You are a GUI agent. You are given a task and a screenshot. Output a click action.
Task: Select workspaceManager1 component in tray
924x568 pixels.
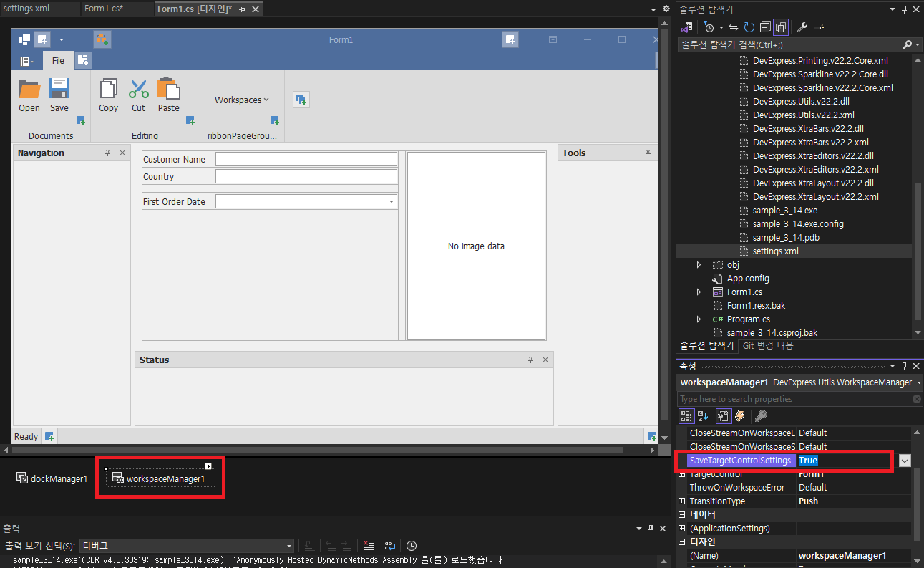(x=160, y=478)
